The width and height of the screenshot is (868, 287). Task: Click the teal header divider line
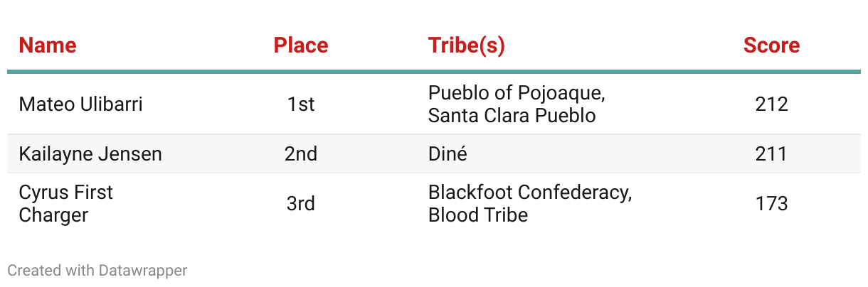click(x=434, y=72)
